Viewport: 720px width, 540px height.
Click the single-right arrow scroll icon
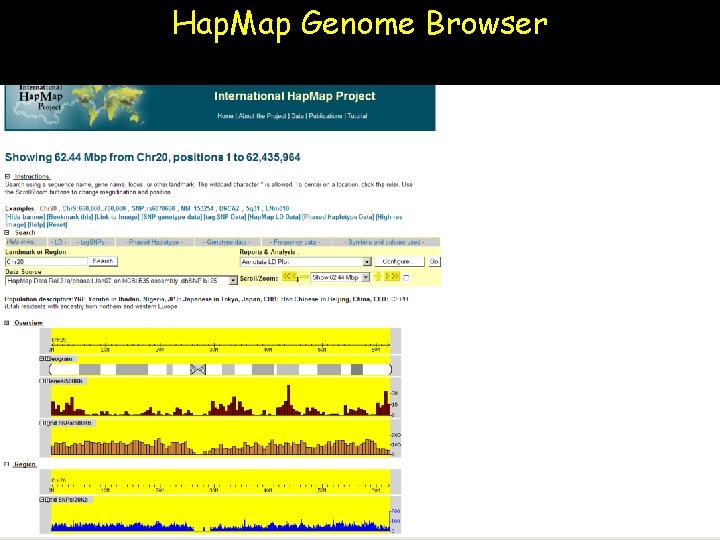coord(387,276)
